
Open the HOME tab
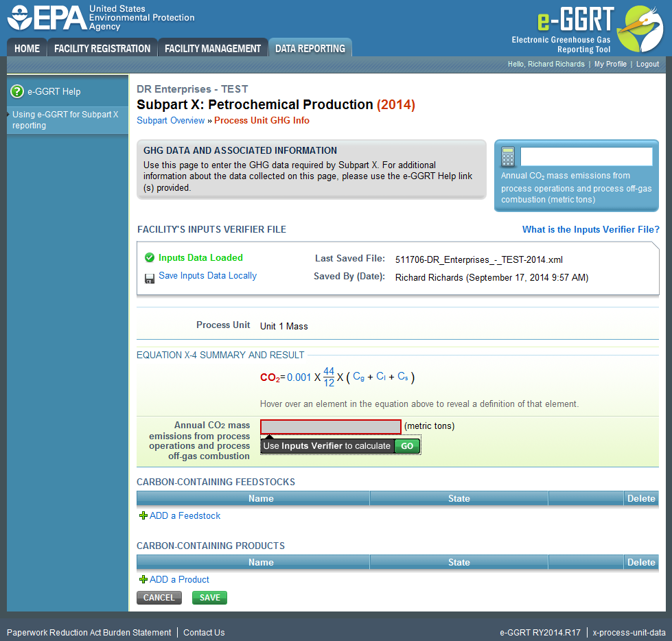click(x=27, y=49)
